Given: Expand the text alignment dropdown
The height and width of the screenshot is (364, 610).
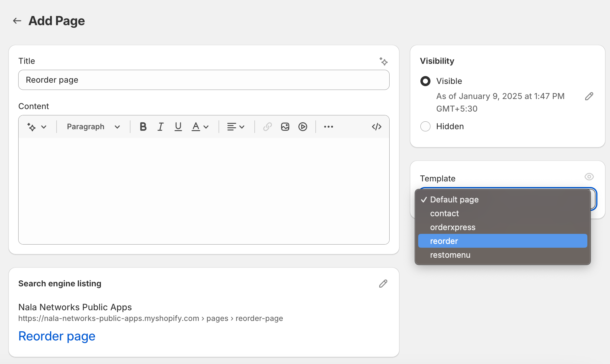Looking at the screenshot, I should pyautogui.click(x=236, y=127).
